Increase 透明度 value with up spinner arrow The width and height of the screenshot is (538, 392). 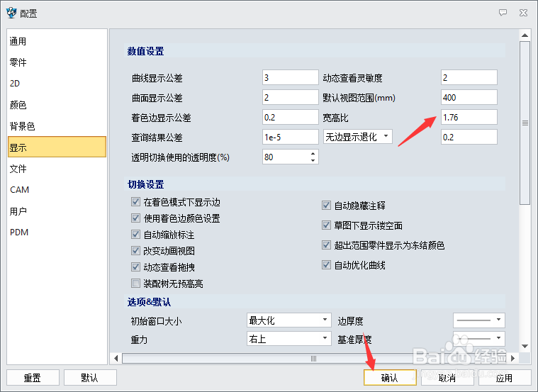[x=313, y=153]
